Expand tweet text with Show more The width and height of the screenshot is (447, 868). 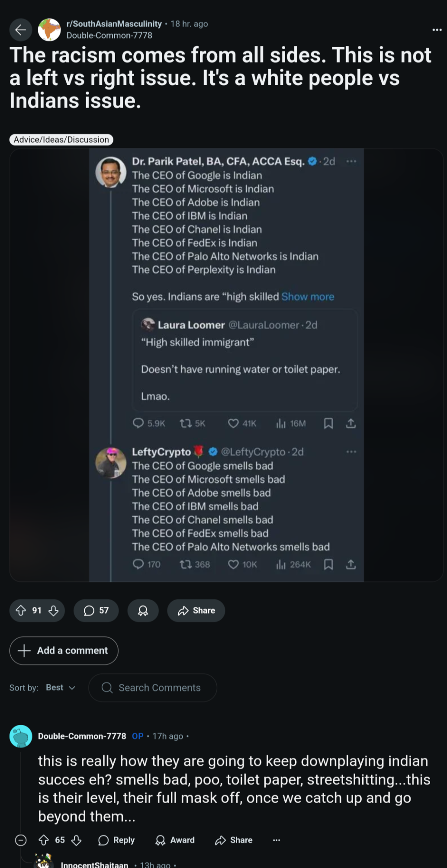(308, 297)
